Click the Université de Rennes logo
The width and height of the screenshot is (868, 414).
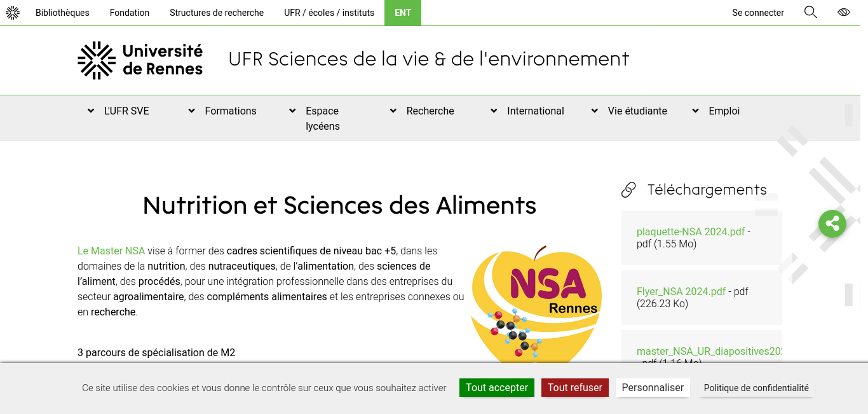pos(140,60)
